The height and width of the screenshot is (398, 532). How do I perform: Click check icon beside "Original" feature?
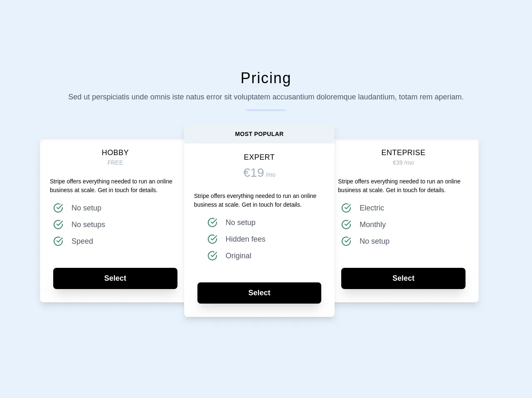point(212,256)
